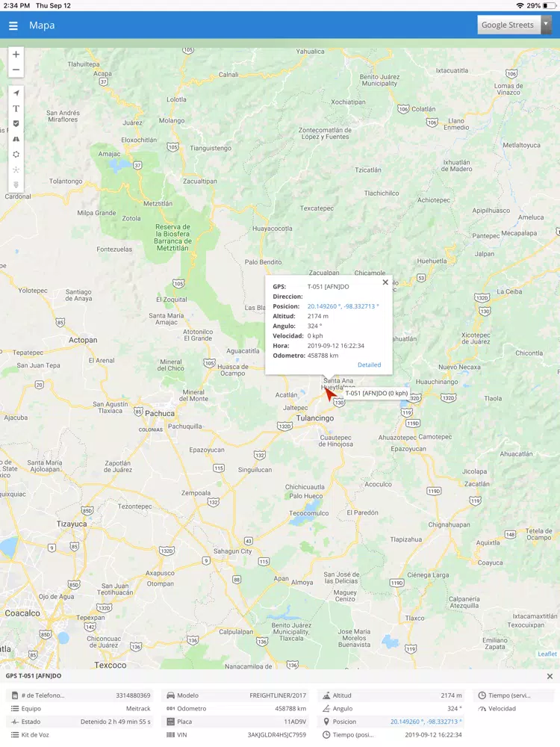Open the hamburger menu
This screenshot has width=560, height=747.
(x=13, y=25)
